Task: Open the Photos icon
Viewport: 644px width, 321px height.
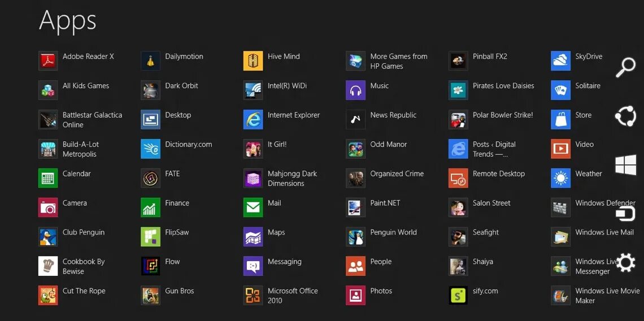Action: [x=356, y=295]
